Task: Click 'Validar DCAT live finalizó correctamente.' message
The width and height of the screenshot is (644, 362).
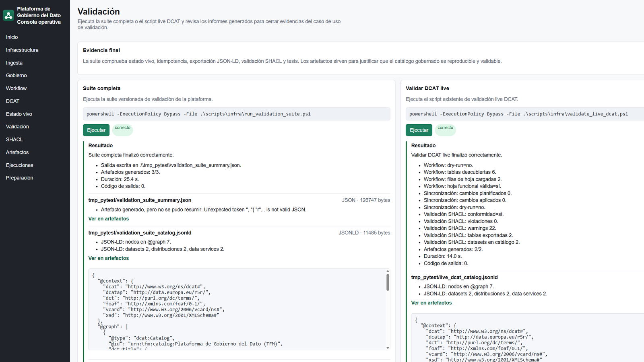Action: pyautogui.click(x=456, y=155)
